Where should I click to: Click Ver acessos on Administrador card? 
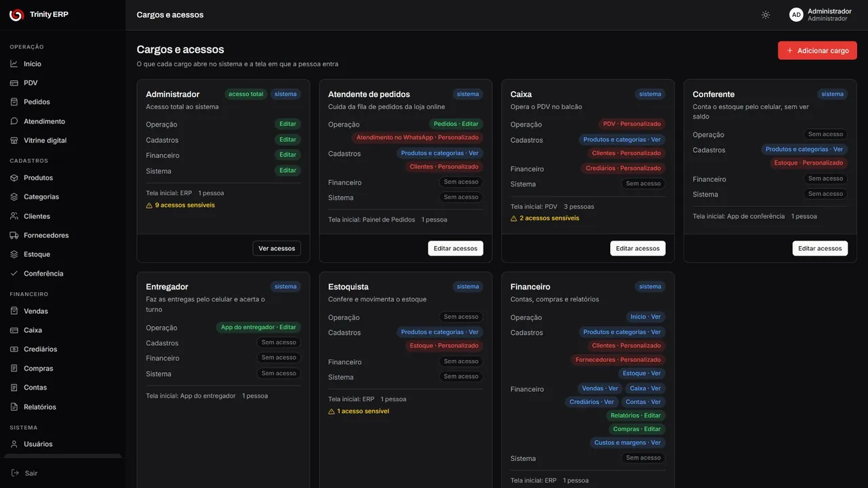coord(277,248)
